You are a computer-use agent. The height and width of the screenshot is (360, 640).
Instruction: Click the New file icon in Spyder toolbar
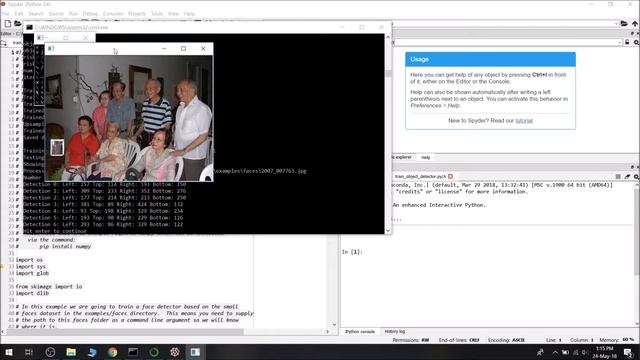pos(8,23)
